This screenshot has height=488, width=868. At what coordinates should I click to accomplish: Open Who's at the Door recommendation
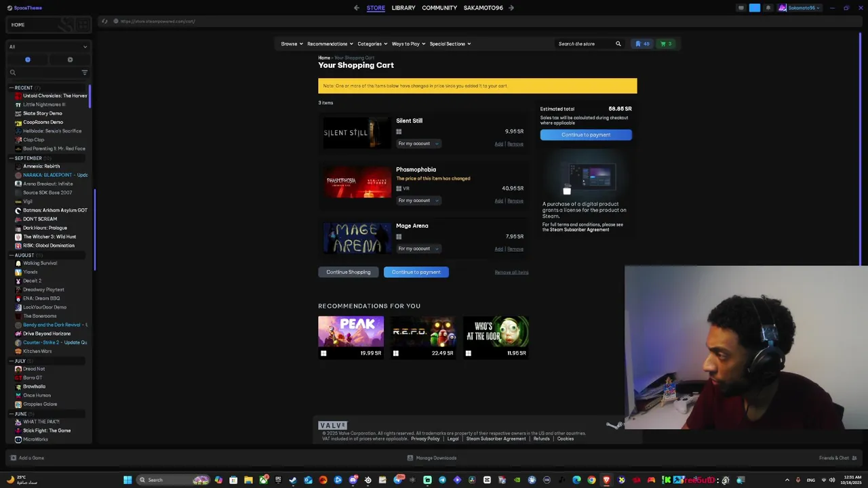click(x=496, y=331)
